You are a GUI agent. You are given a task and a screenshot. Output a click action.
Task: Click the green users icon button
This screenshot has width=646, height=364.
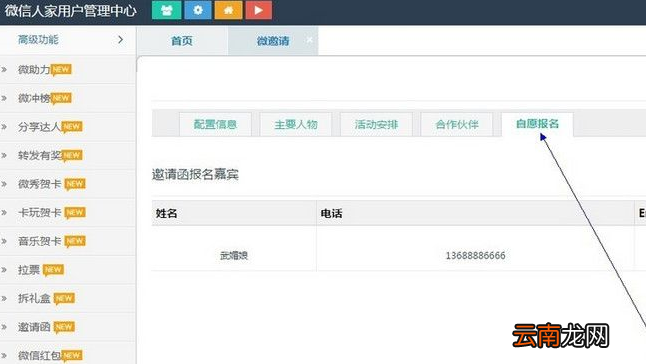(166, 10)
